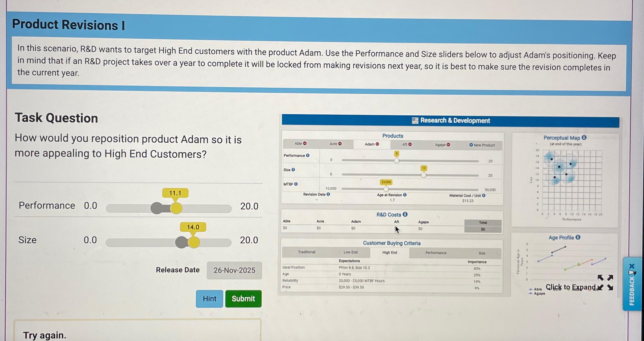
Task: Click the New Product plus icon
Action: 471,145
